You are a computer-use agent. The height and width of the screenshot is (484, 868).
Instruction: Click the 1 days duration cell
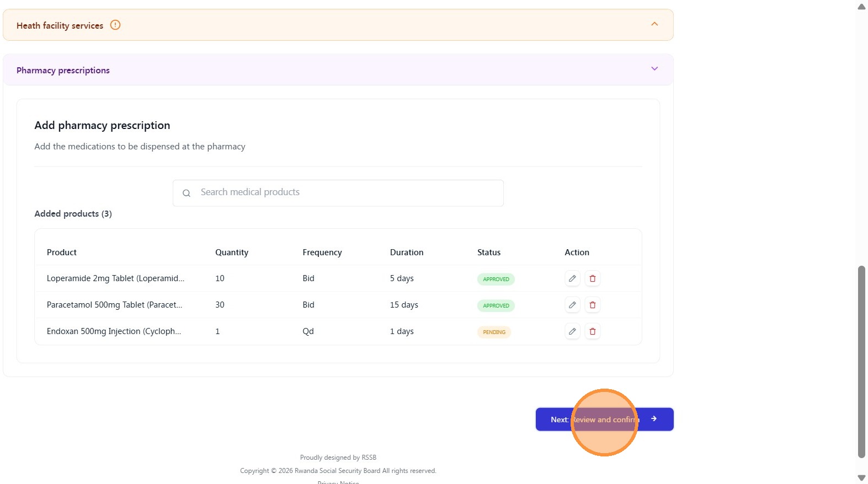[402, 331]
